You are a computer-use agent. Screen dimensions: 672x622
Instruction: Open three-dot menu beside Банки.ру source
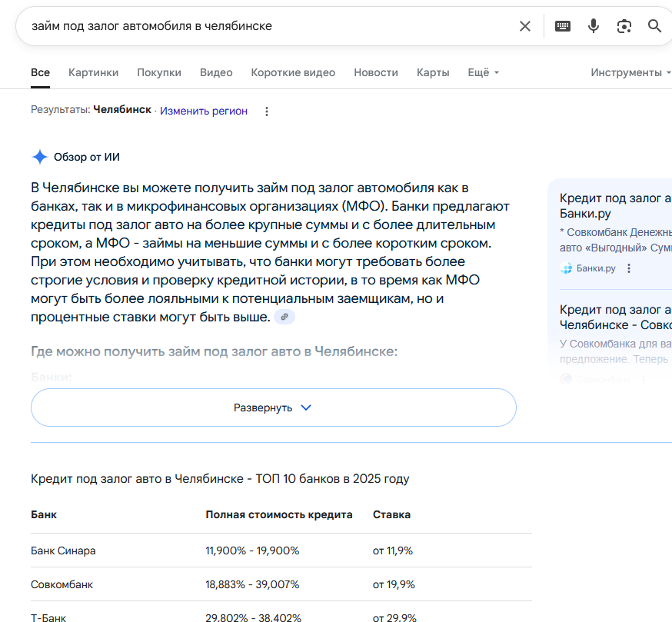pyautogui.click(x=629, y=268)
